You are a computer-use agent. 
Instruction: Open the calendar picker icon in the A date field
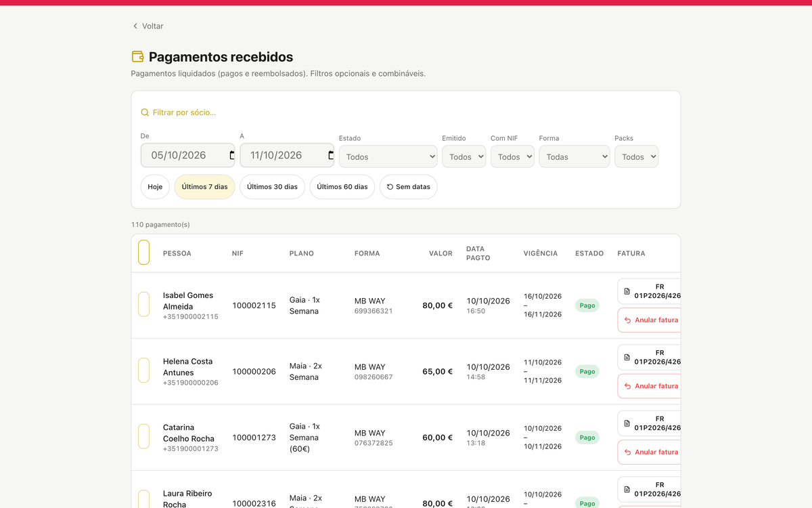tap(331, 155)
